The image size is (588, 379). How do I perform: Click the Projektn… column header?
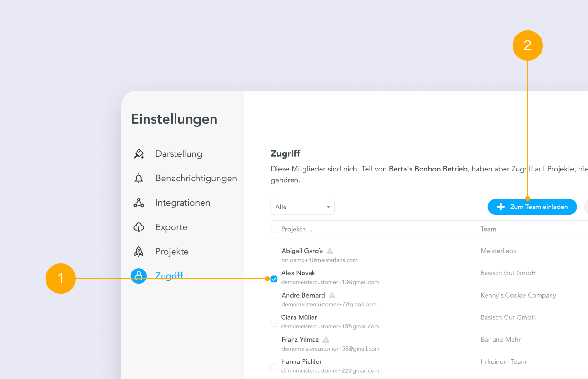point(297,229)
